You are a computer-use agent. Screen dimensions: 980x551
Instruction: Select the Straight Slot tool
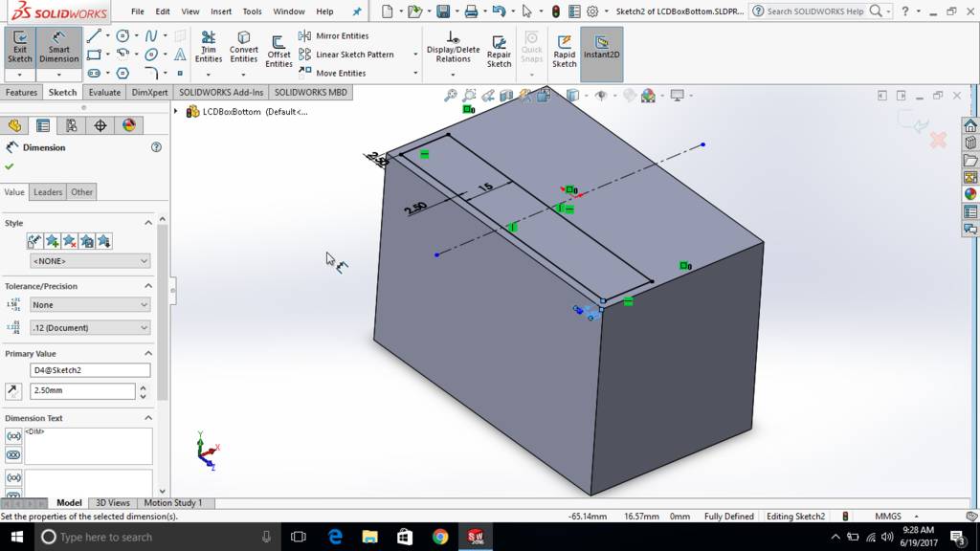94,73
